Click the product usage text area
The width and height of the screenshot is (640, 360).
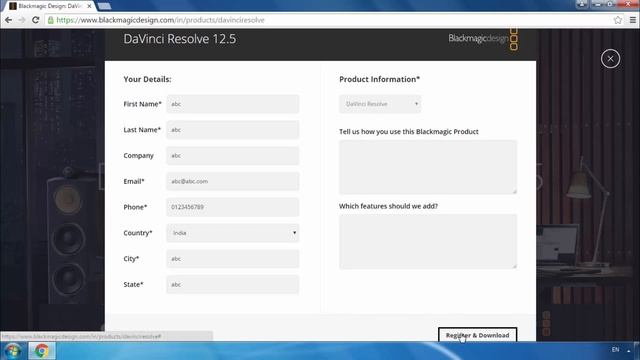point(428,167)
